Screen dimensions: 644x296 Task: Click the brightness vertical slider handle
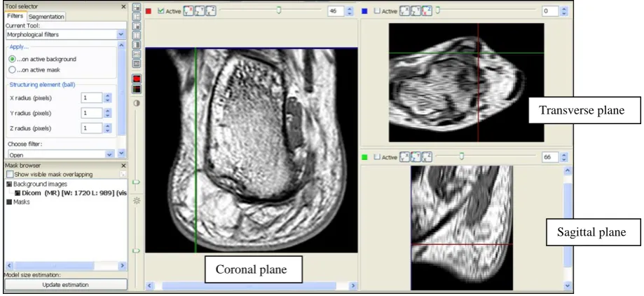click(136, 250)
